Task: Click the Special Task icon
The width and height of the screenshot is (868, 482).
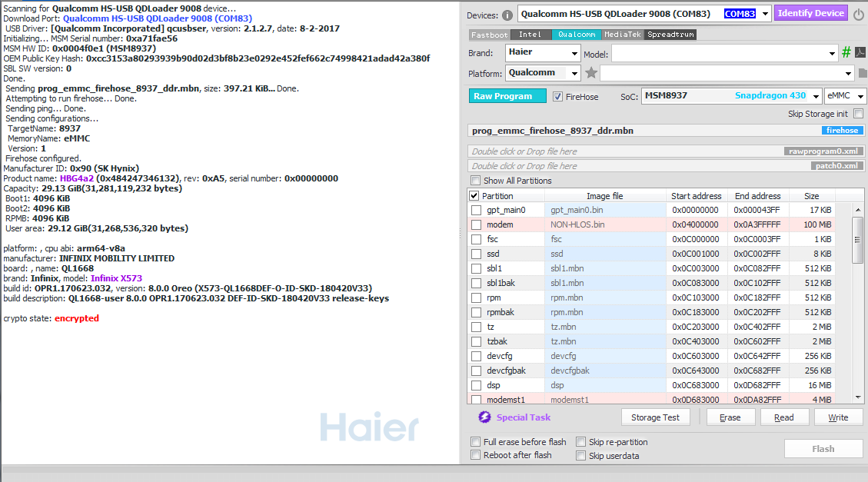Action: coord(484,417)
